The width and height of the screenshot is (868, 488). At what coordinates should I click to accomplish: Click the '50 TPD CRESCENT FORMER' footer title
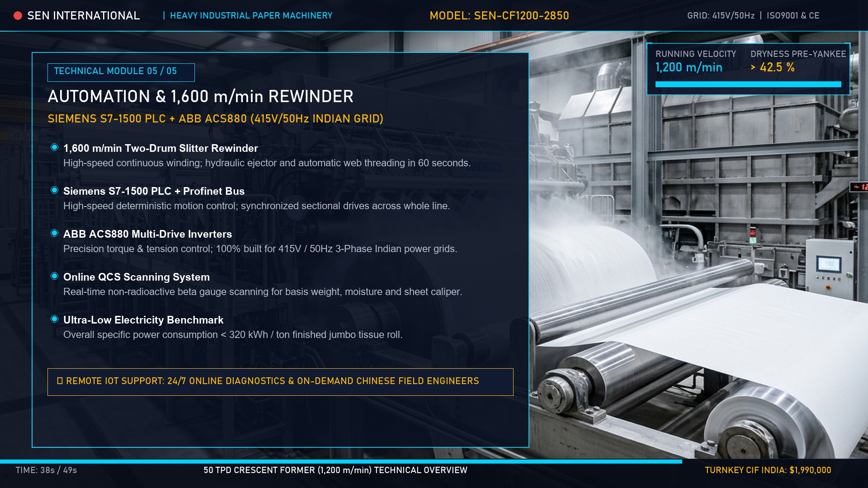coord(335,470)
